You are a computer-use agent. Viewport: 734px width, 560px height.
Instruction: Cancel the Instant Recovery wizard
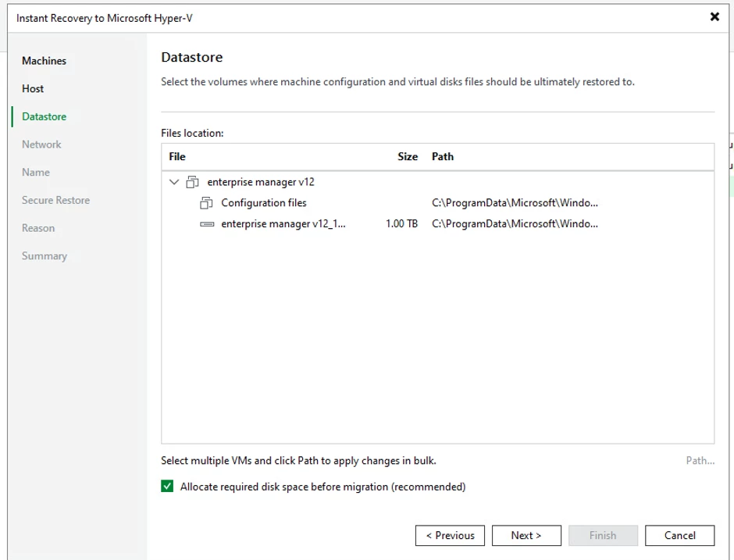[679, 535]
